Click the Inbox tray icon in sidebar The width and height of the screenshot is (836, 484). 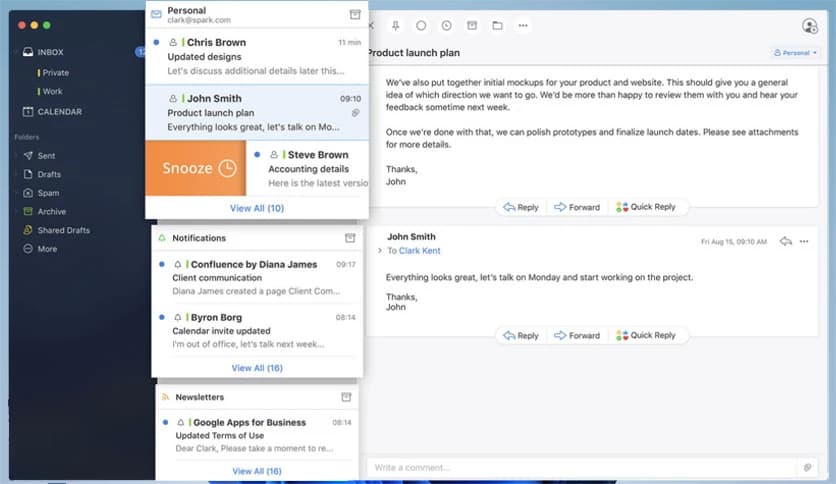coord(28,52)
